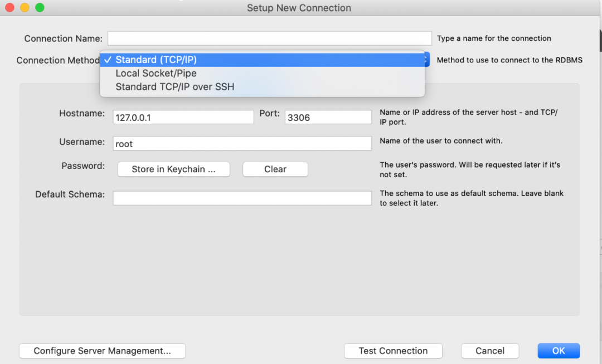
Task: Confirm the connection with OK
Action: pos(559,351)
